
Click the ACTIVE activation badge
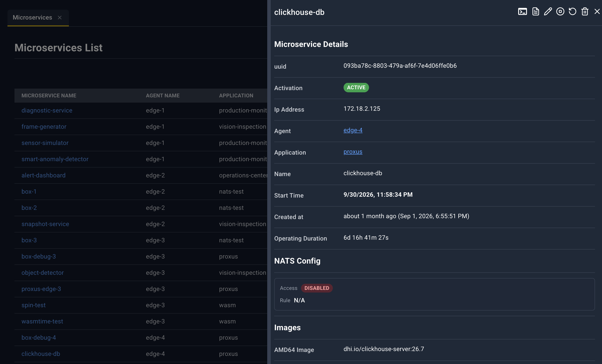pyautogui.click(x=356, y=87)
